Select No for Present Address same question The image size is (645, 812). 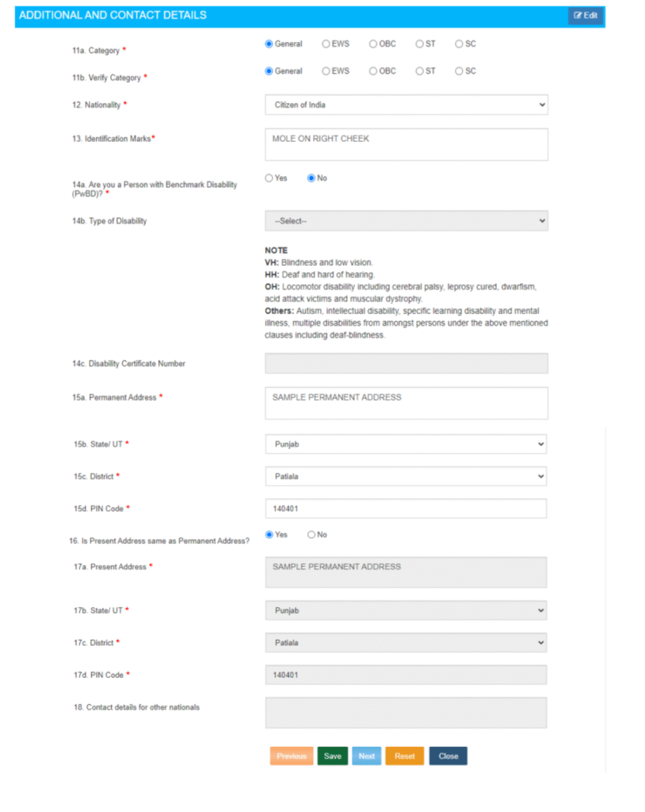coord(311,535)
